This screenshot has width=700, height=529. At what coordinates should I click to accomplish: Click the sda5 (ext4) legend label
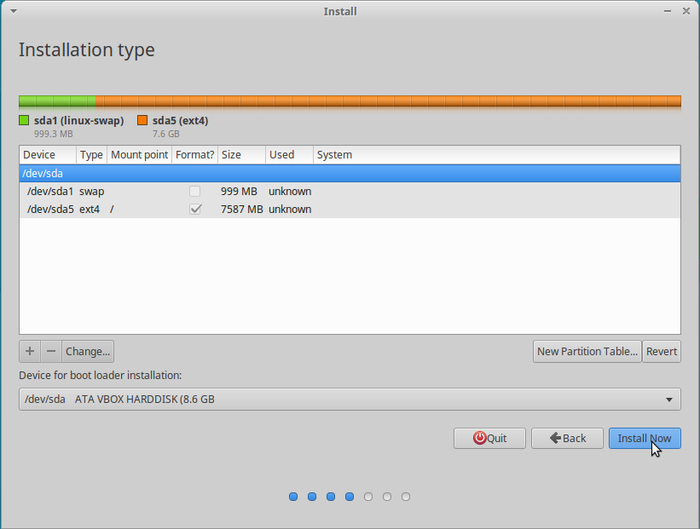tap(180, 121)
